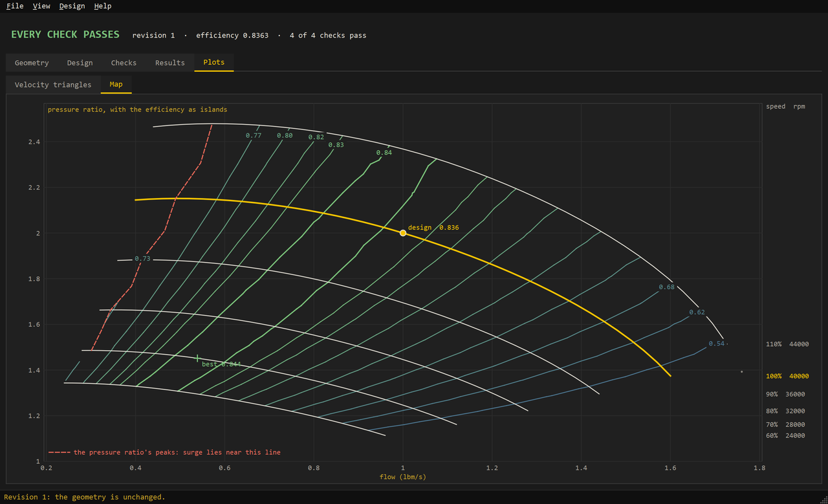Open the Design menu in the menu bar
The width and height of the screenshot is (828, 504).
click(72, 6)
